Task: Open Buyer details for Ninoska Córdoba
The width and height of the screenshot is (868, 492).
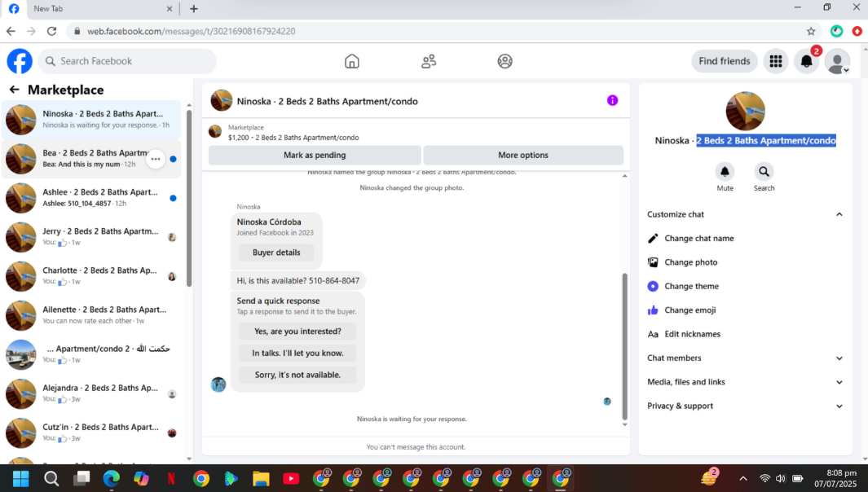Action: [x=276, y=253]
